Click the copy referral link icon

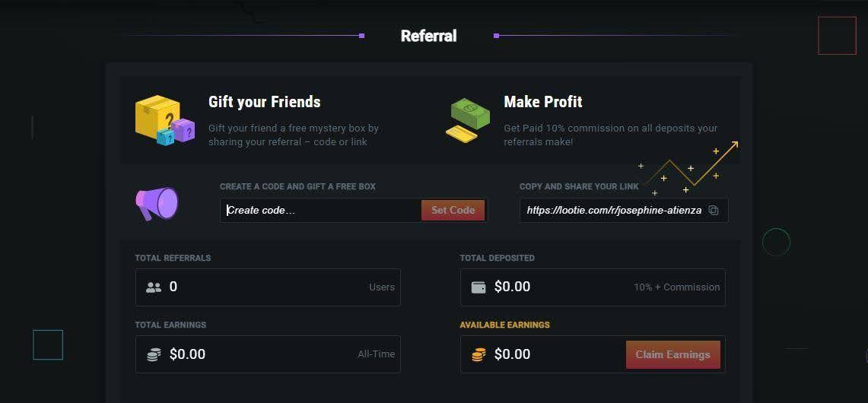[714, 211]
